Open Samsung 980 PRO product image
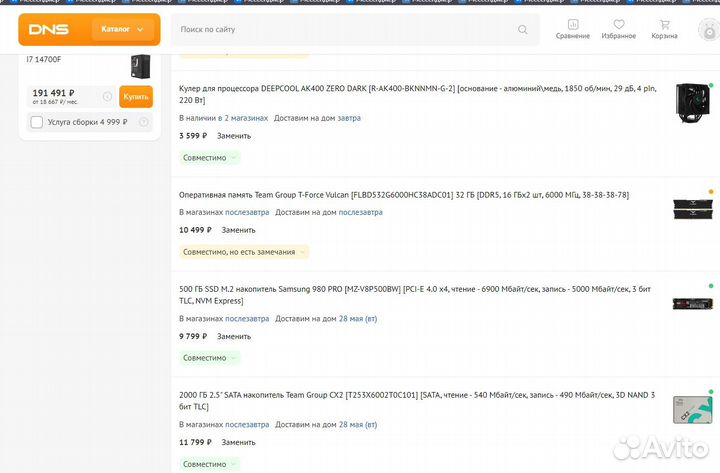This screenshot has width=720, height=473. pyautogui.click(x=692, y=304)
